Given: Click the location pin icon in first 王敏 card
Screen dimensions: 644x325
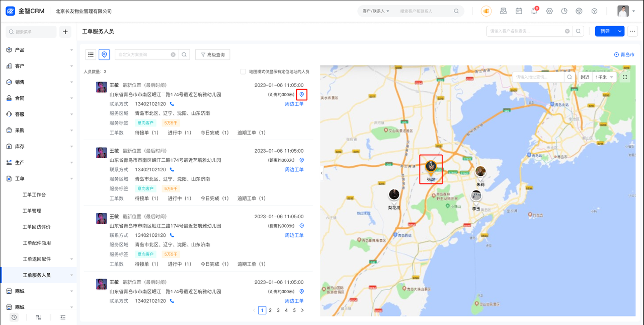Looking at the screenshot, I should click(x=302, y=95).
